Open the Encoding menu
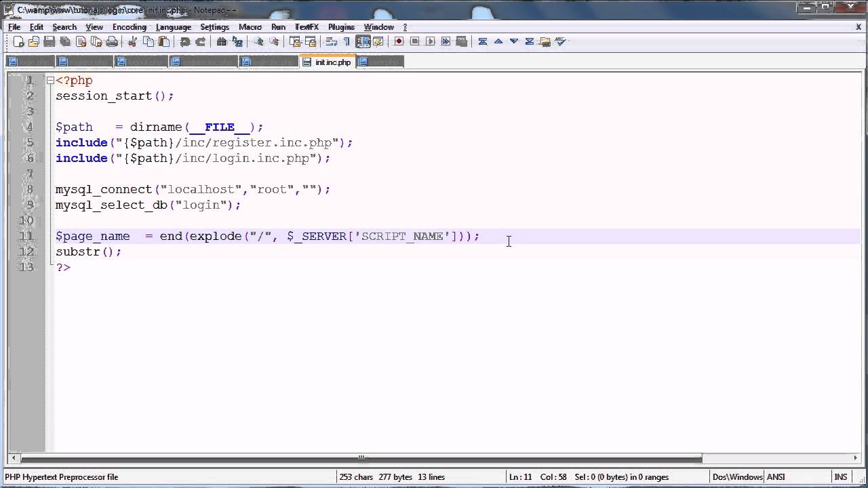The width and height of the screenshot is (868, 488). (x=130, y=27)
